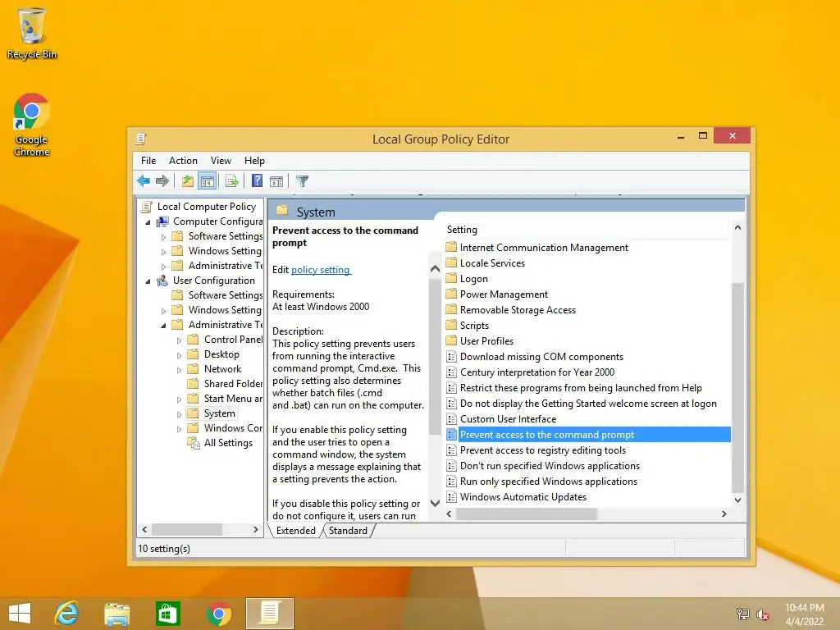Select Do not display Getting Started setting
The width and height of the screenshot is (840, 630).
click(588, 404)
